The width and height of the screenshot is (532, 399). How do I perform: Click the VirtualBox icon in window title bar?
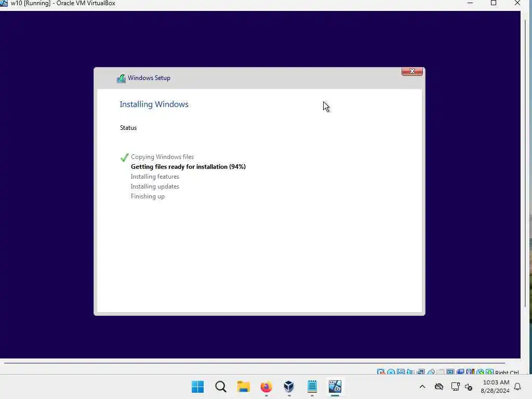pos(4,3)
